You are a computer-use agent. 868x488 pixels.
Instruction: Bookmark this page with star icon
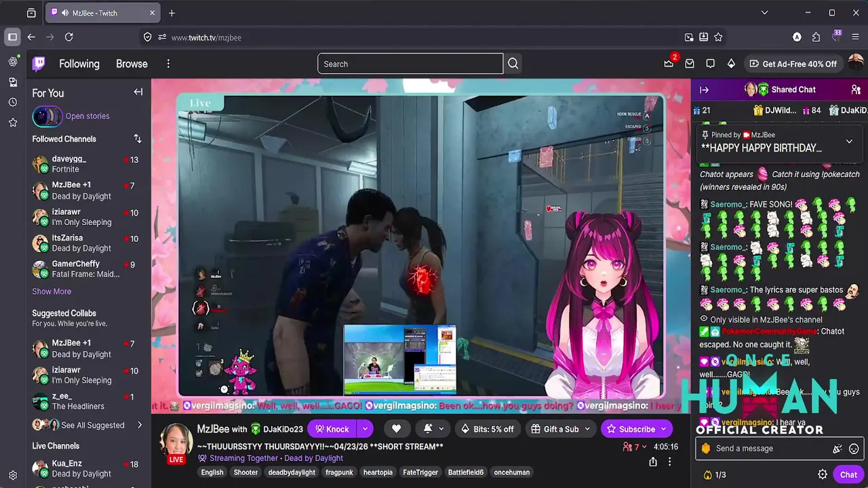pyautogui.click(x=718, y=37)
